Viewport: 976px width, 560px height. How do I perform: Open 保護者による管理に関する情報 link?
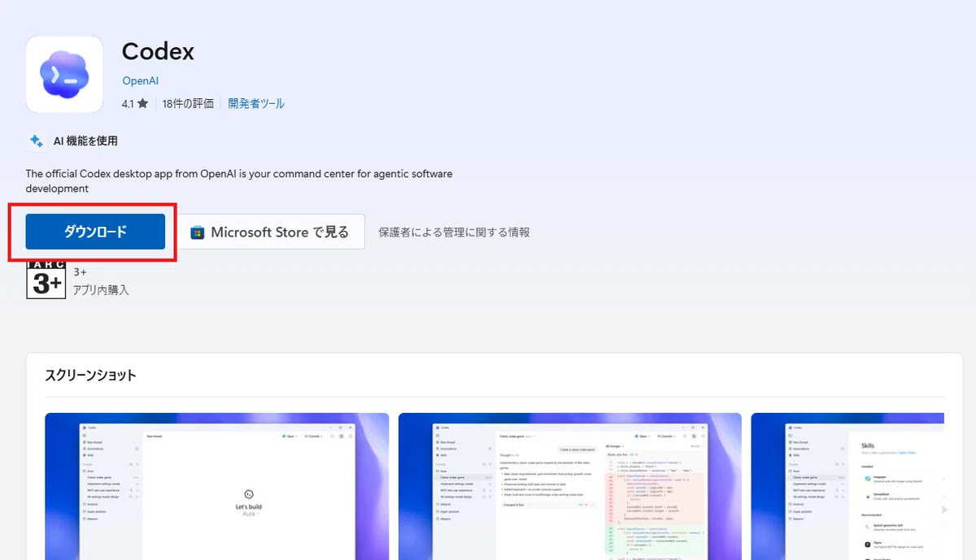pyautogui.click(x=454, y=232)
